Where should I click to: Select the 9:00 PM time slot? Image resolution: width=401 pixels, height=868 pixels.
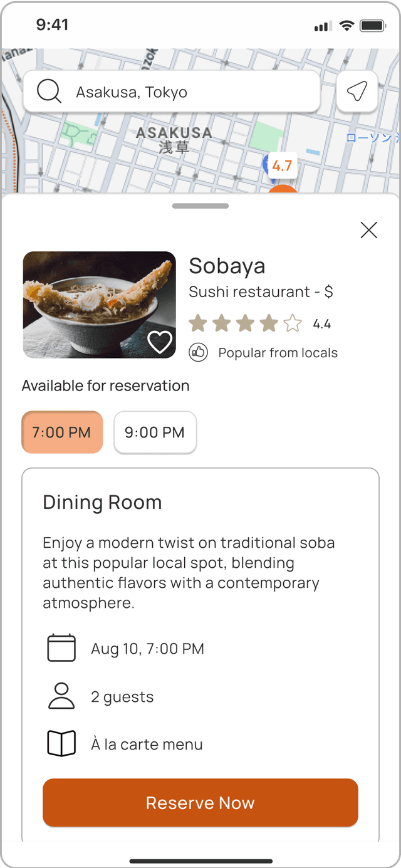point(155,432)
